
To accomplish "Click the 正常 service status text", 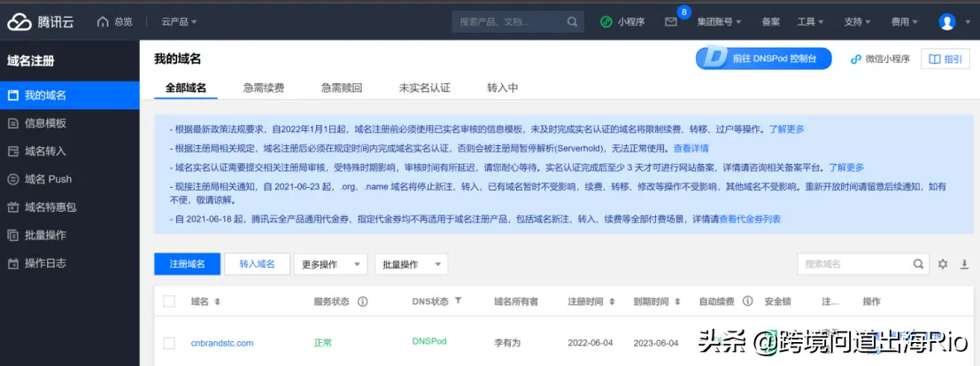I will coord(323,343).
